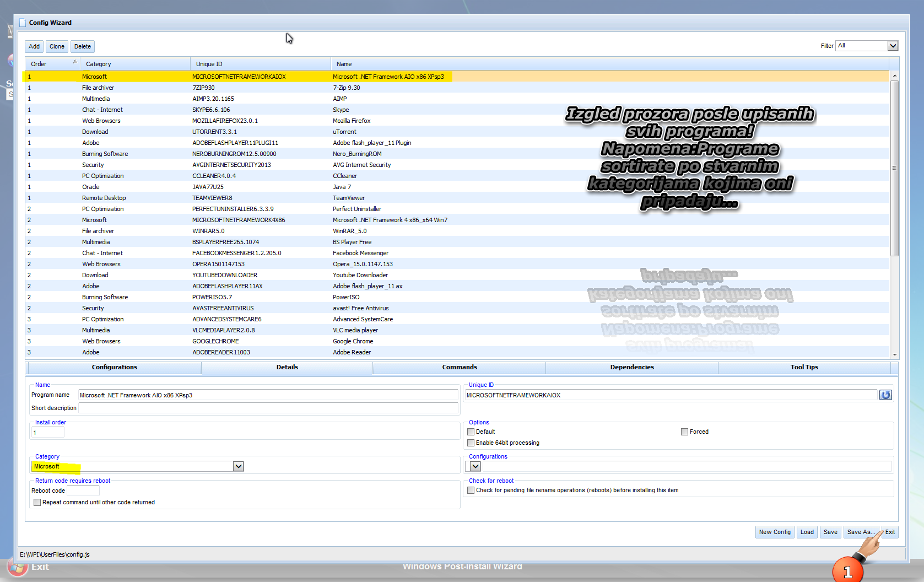Select the Adobe flash_player_11 Plugin row
924x582 pixels.
tap(457, 143)
